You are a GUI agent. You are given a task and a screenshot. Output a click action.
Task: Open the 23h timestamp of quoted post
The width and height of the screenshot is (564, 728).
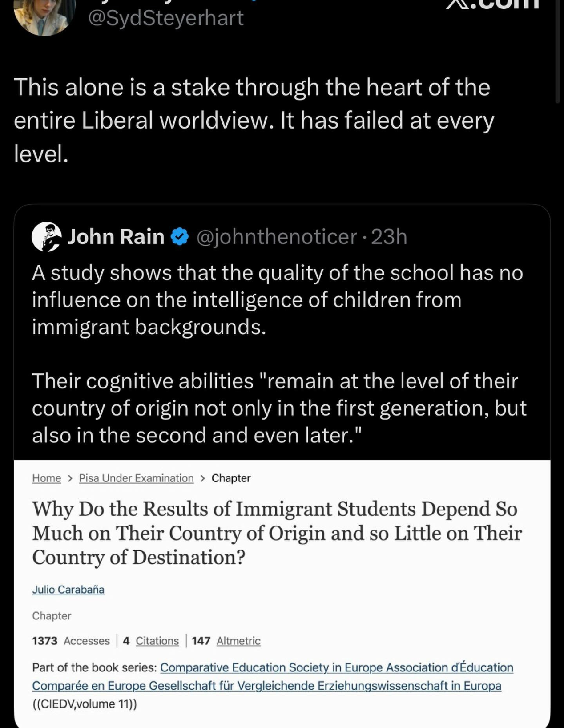(x=389, y=237)
